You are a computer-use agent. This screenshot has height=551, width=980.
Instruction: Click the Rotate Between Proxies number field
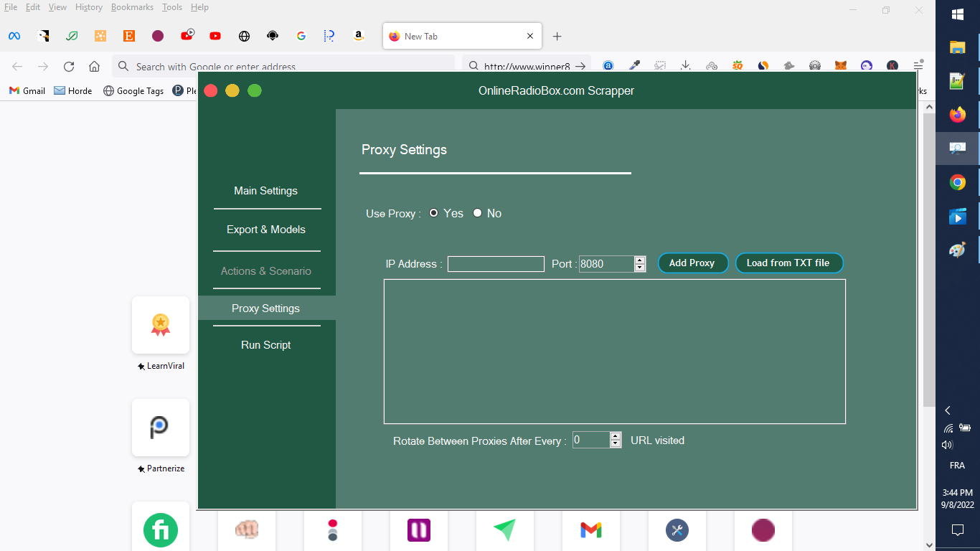coord(591,441)
